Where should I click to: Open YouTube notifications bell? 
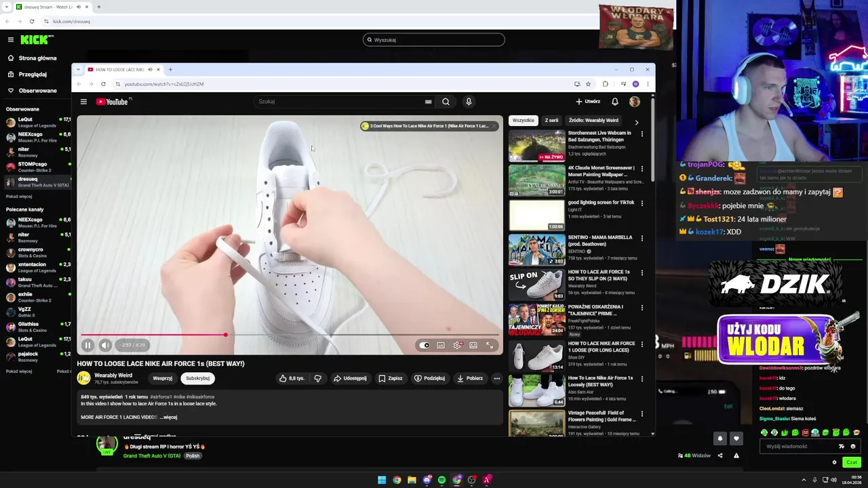pyautogui.click(x=614, y=102)
